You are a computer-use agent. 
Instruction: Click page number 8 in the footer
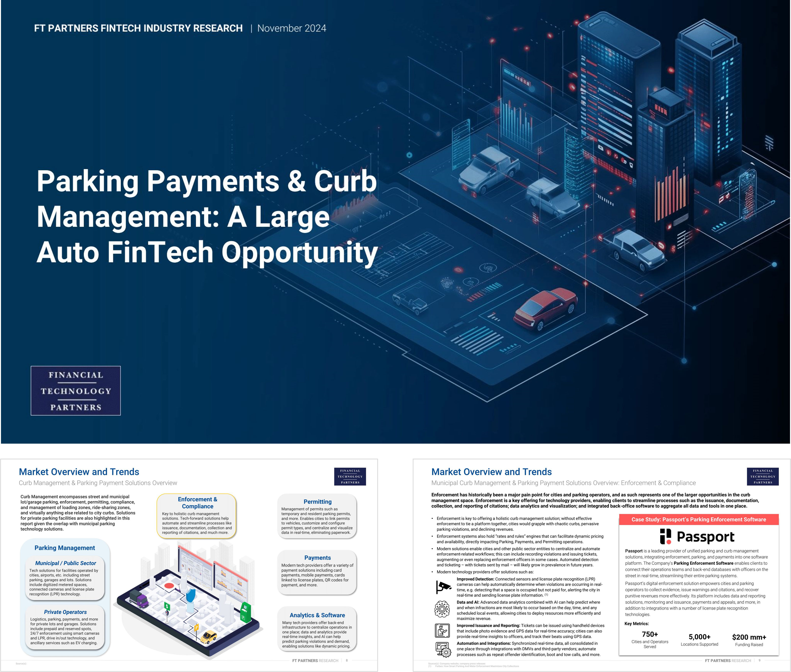(347, 661)
